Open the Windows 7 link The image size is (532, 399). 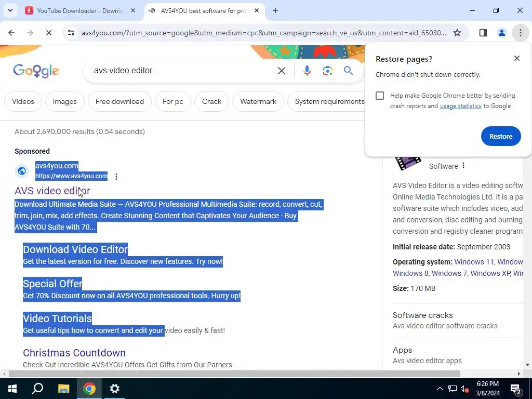coord(449,273)
